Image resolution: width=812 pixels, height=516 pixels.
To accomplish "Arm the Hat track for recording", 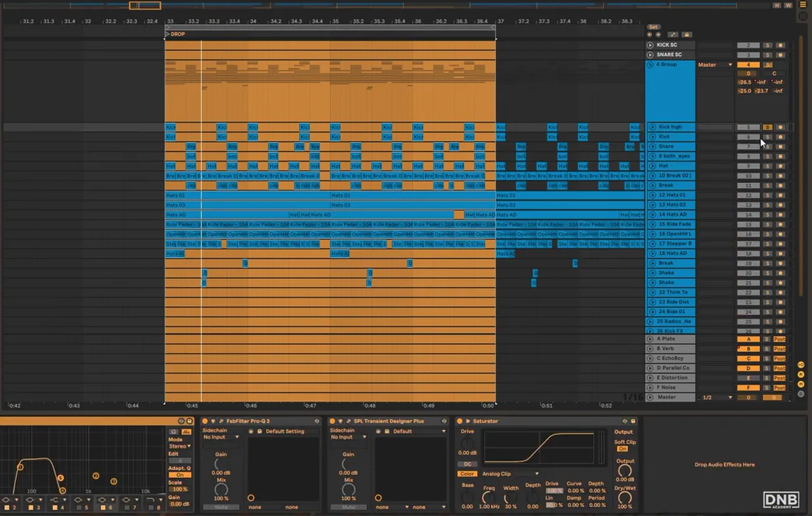I will [780, 166].
